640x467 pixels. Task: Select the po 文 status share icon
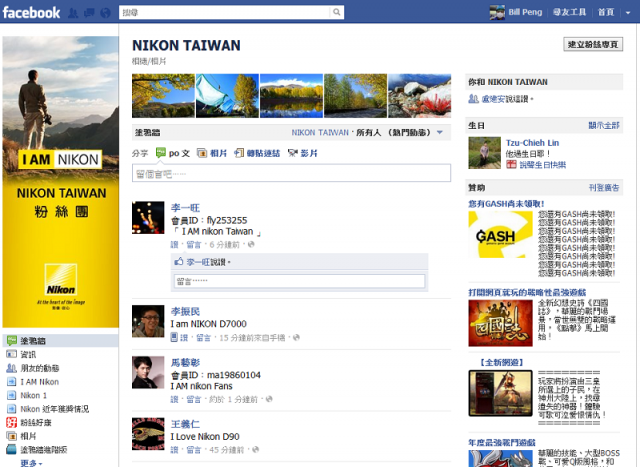160,153
